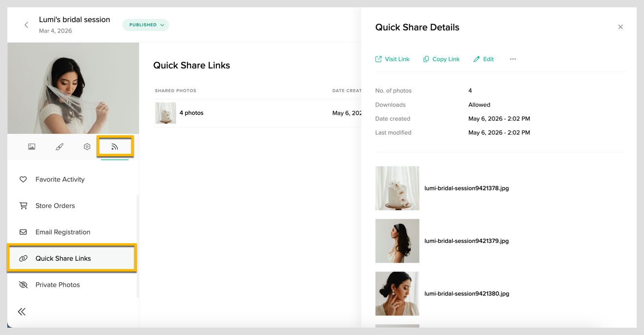Click the Edit button
The height and width of the screenshot is (335, 644).
[x=484, y=59]
